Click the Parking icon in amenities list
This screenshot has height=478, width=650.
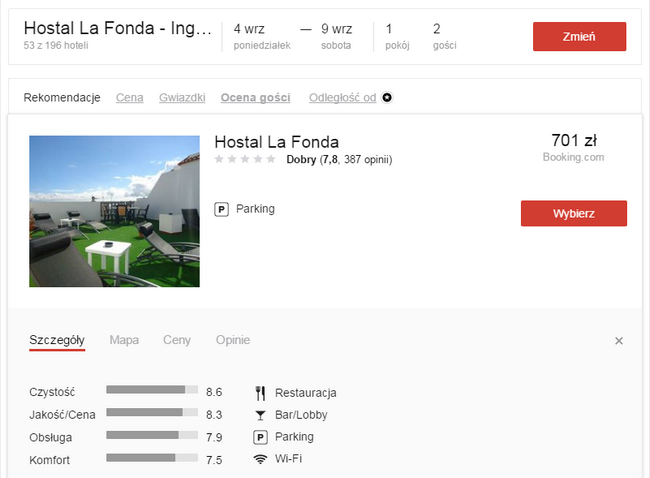point(261,437)
